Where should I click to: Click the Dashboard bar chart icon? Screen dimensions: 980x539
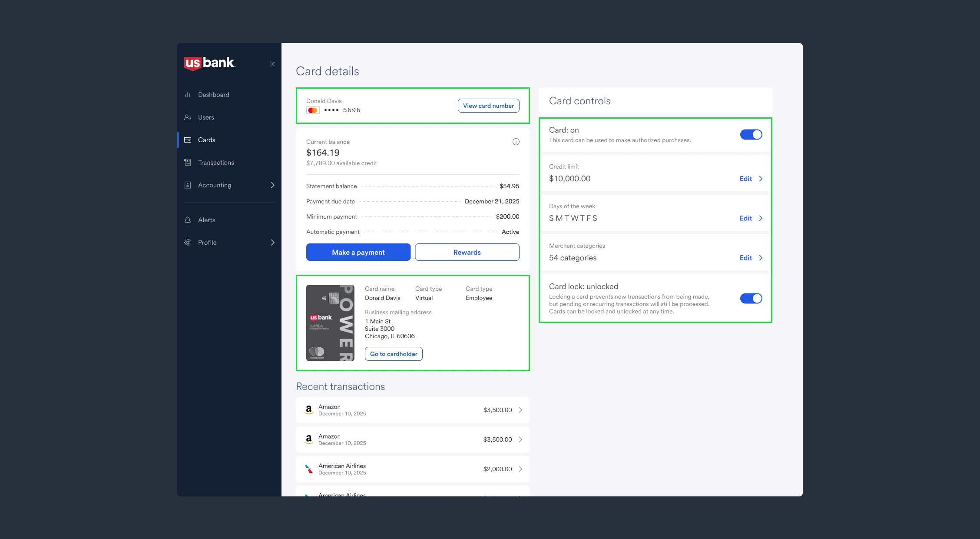point(188,95)
